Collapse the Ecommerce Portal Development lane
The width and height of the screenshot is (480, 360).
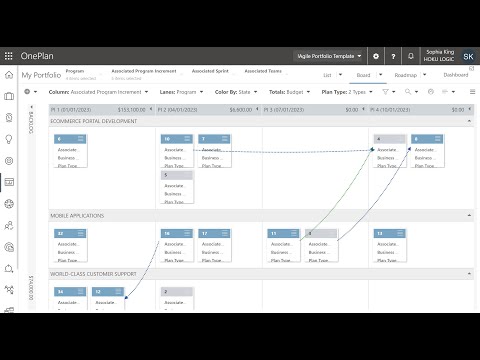[469, 121]
